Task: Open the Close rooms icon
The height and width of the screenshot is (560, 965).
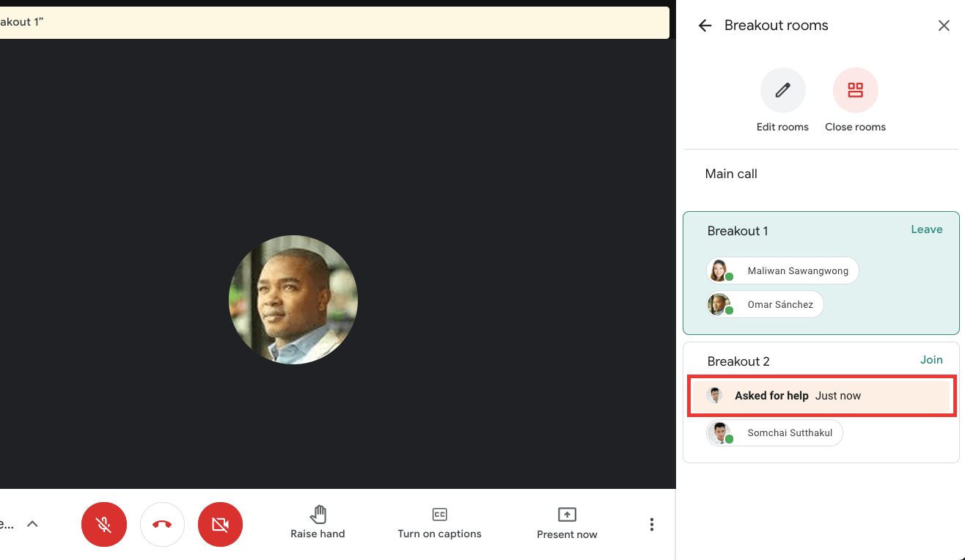Action: click(x=855, y=89)
